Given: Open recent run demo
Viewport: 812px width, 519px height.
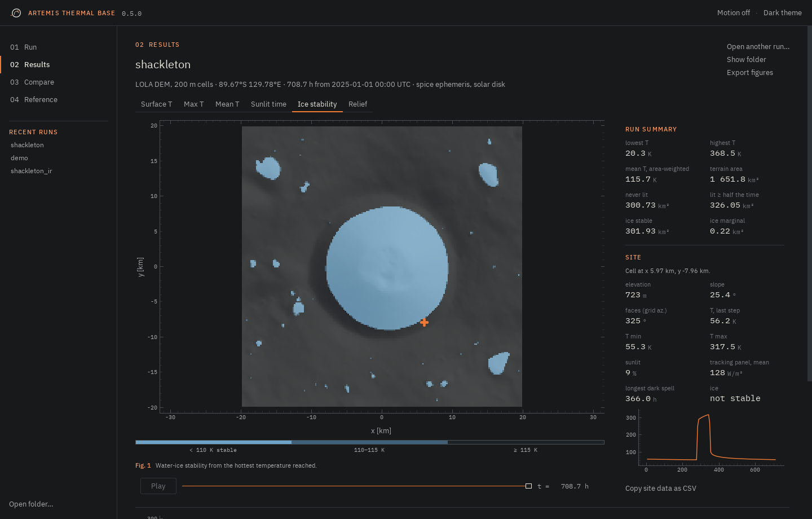Looking at the screenshot, I should pos(19,158).
